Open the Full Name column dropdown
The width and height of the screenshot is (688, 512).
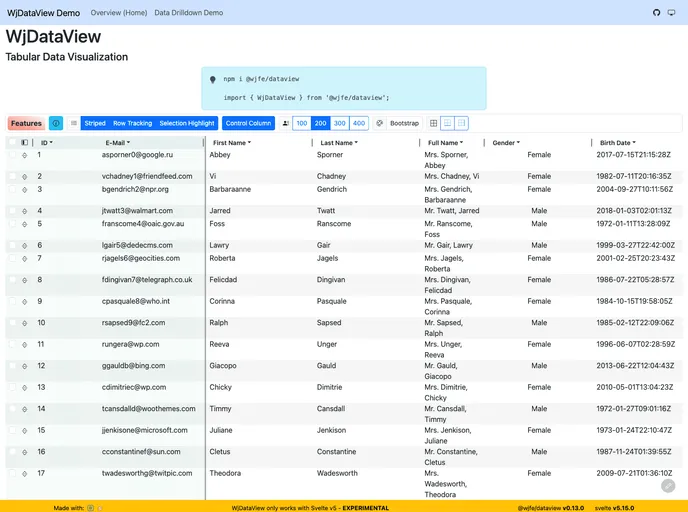(445, 143)
